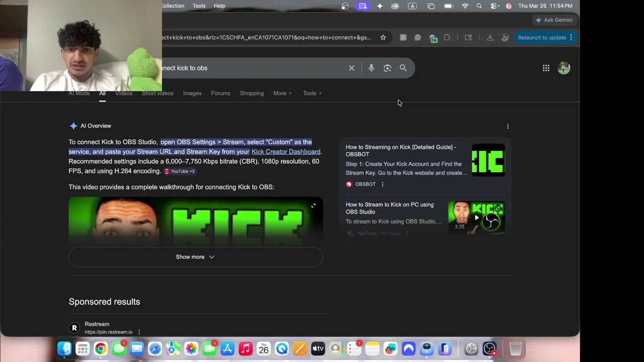Open OBS Studio from the Dock
The image size is (644, 362).
[490, 348]
